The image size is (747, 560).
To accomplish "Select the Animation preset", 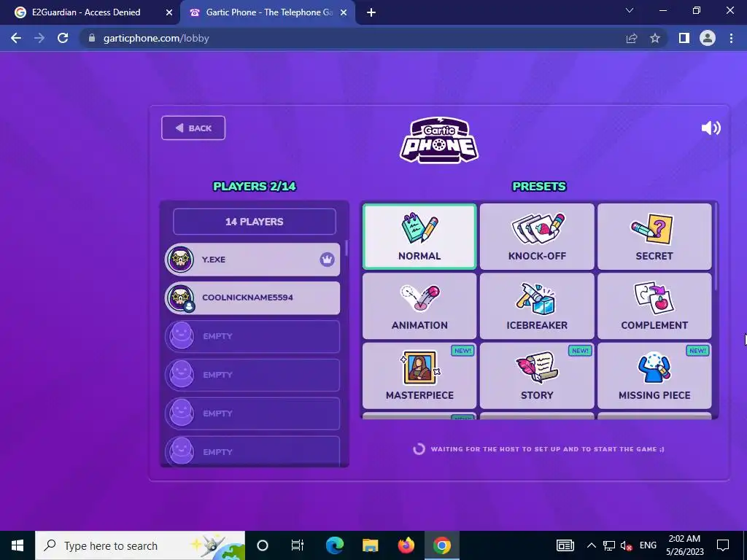I will pos(419,306).
